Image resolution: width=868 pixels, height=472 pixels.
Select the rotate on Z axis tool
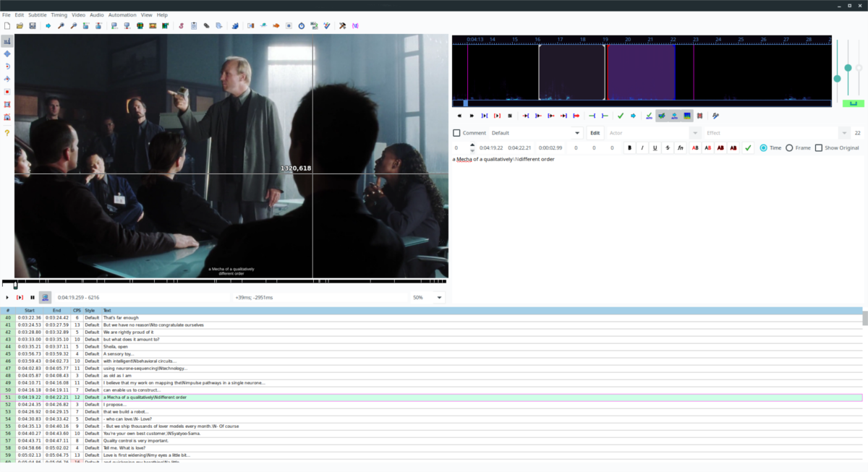pos(7,66)
